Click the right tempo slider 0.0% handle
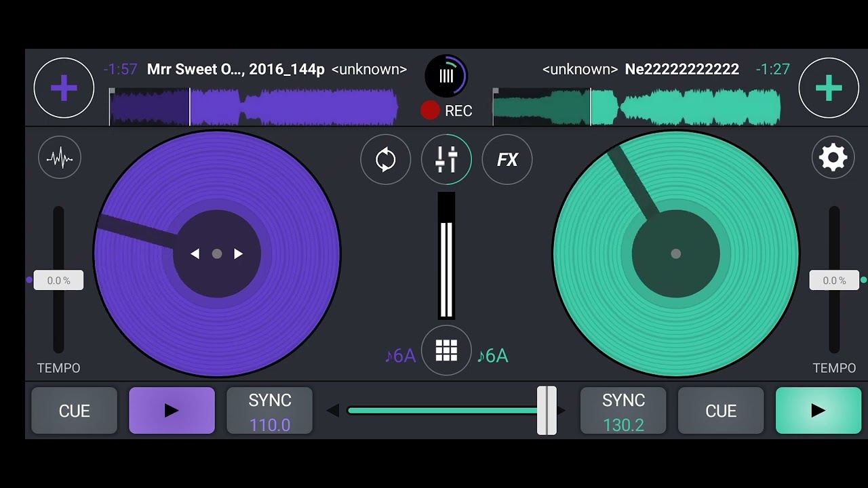 coord(834,280)
